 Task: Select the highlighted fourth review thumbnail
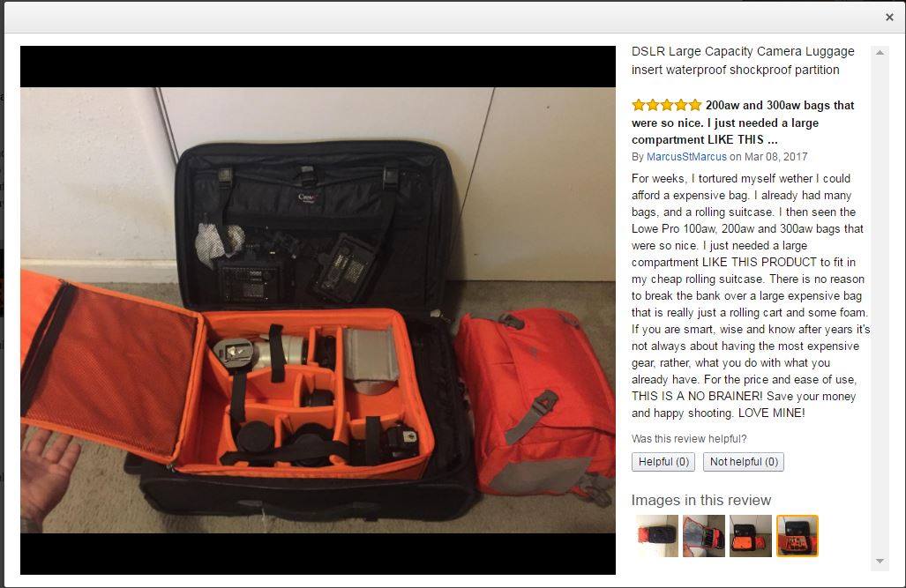tap(797, 536)
